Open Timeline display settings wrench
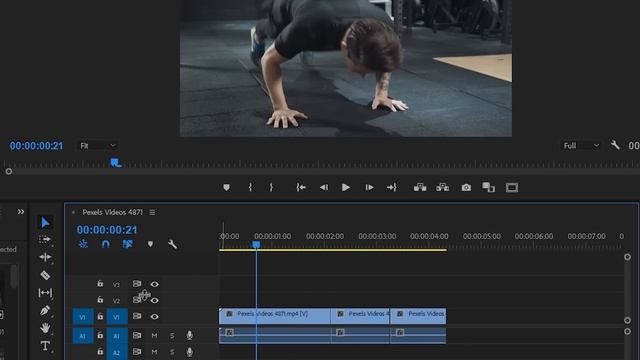The width and height of the screenshot is (640, 360). 172,244
